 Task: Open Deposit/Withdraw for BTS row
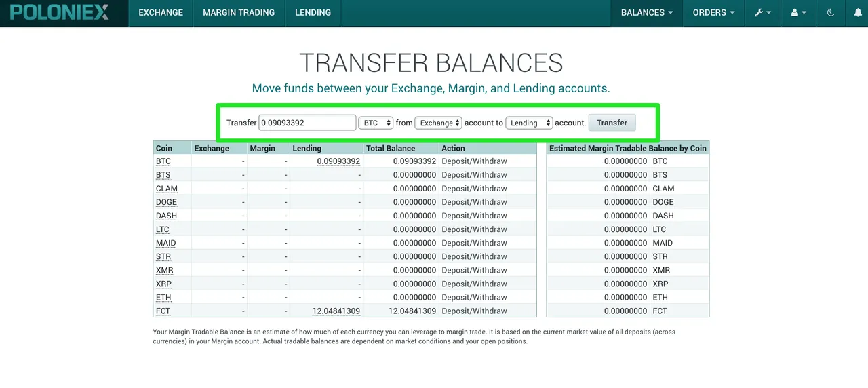point(474,175)
